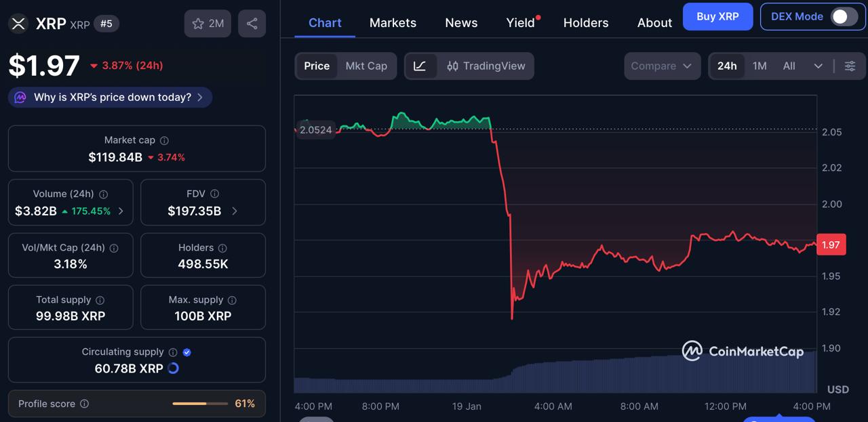Image resolution: width=868 pixels, height=422 pixels.
Task: Select the 1M timeframe
Action: pos(759,66)
